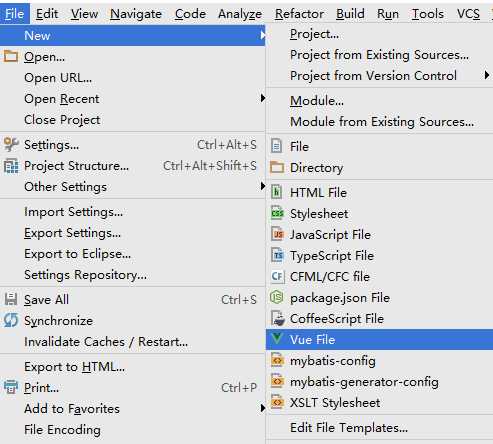
Task: Click the JavaScript File JS icon
Action: (277, 234)
